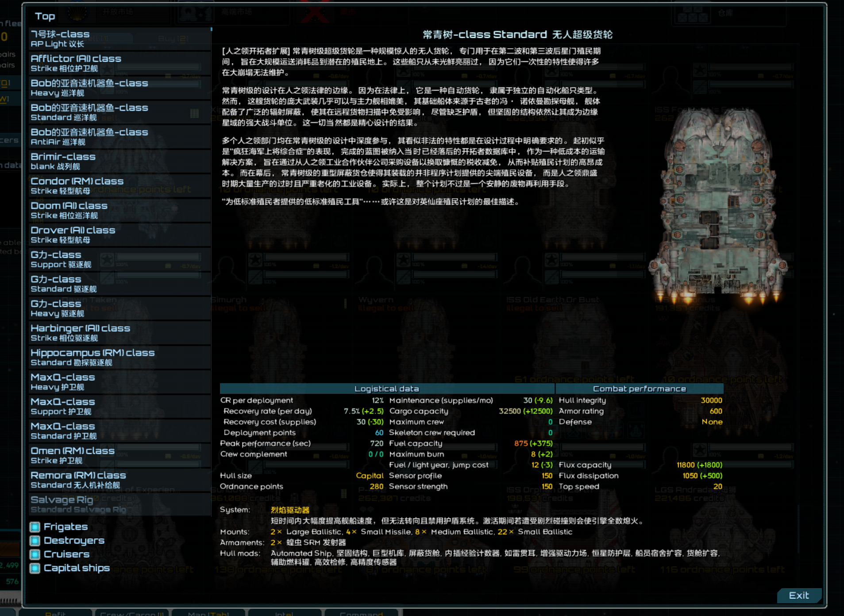Click the grid icon on Bob的亚音速机器鱼 Standard entry
Screen dimensions: 844x616
tap(194, 113)
